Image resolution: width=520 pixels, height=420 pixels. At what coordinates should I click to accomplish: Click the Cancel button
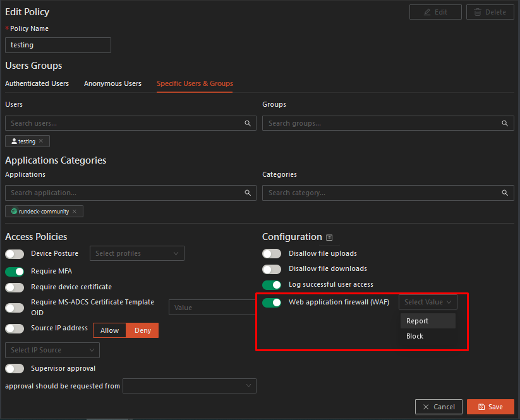438,407
